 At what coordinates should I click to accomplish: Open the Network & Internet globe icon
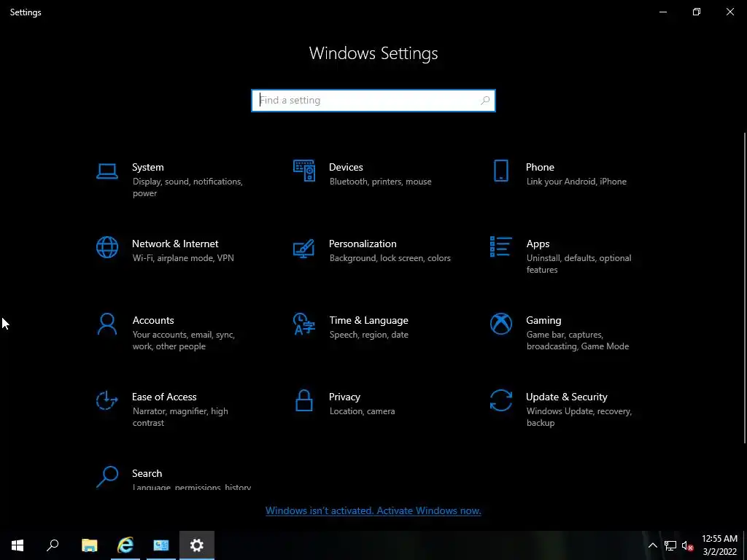tap(107, 247)
